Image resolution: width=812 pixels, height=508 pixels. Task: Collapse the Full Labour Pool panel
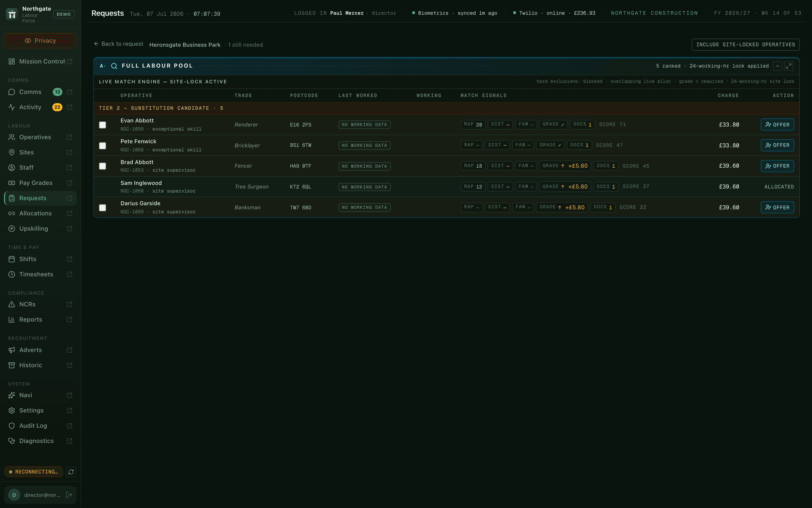click(x=777, y=66)
